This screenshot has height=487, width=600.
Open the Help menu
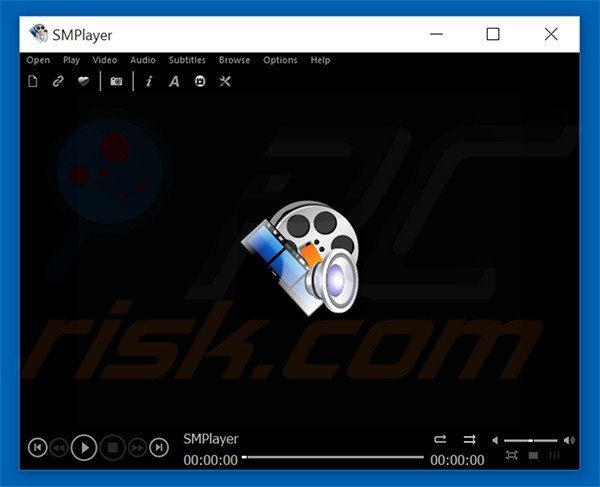(x=320, y=60)
